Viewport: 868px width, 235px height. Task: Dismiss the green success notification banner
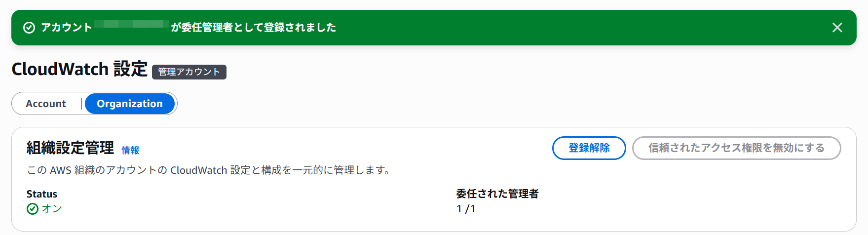click(837, 28)
